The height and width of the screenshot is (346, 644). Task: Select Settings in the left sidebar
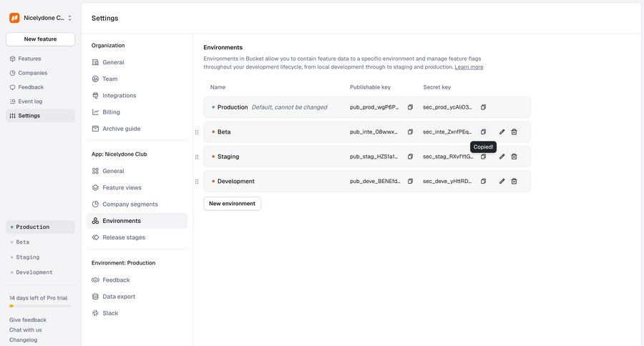(x=40, y=116)
